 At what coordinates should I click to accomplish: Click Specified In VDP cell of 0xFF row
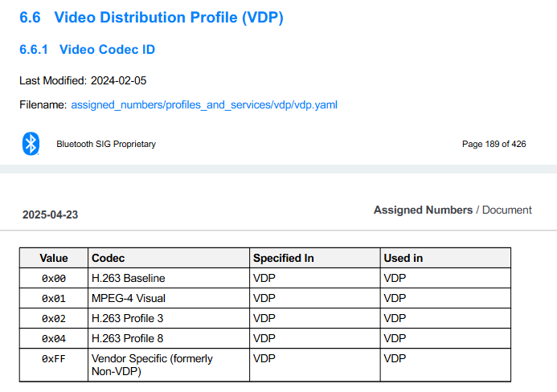tap(315, 365)
